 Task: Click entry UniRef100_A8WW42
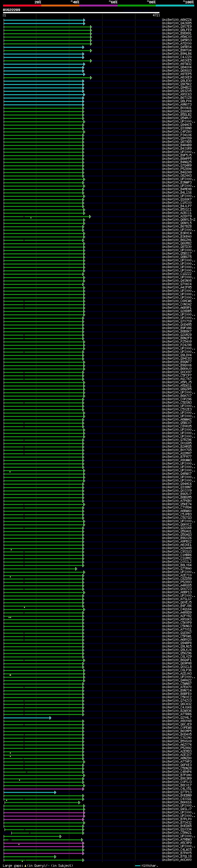coord(177,419)
